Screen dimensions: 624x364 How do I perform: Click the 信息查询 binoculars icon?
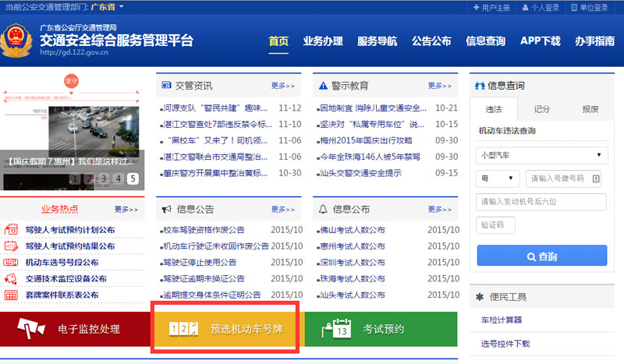(x=480, y=86)
